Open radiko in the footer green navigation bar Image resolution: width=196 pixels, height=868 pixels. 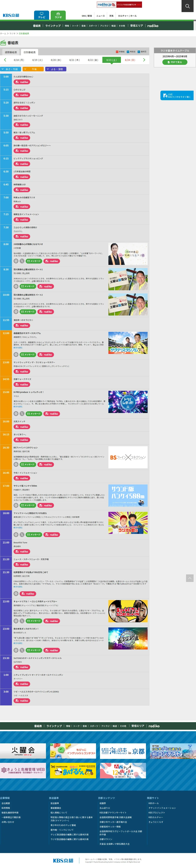coord(154,726)
